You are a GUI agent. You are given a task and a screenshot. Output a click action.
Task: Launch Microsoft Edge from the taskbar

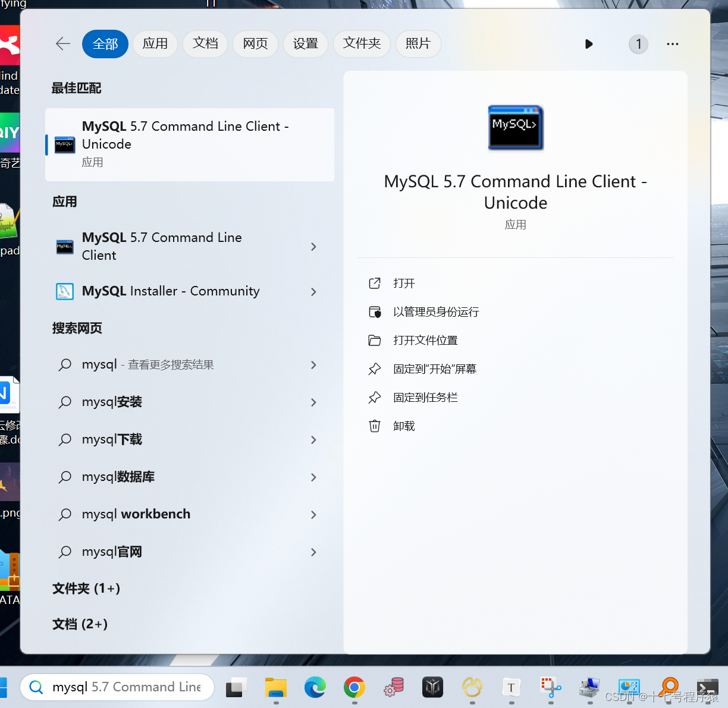pos(315,688)
